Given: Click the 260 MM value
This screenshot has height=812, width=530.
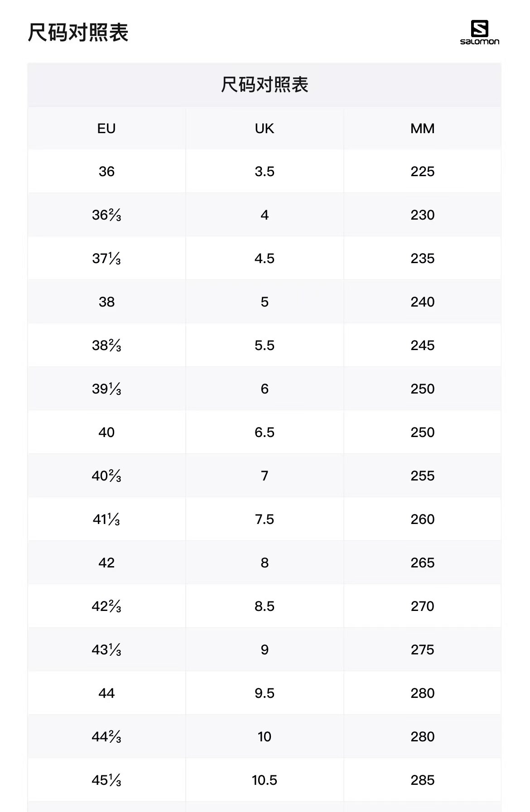Looking at the screenshot, I should point(422,519).
